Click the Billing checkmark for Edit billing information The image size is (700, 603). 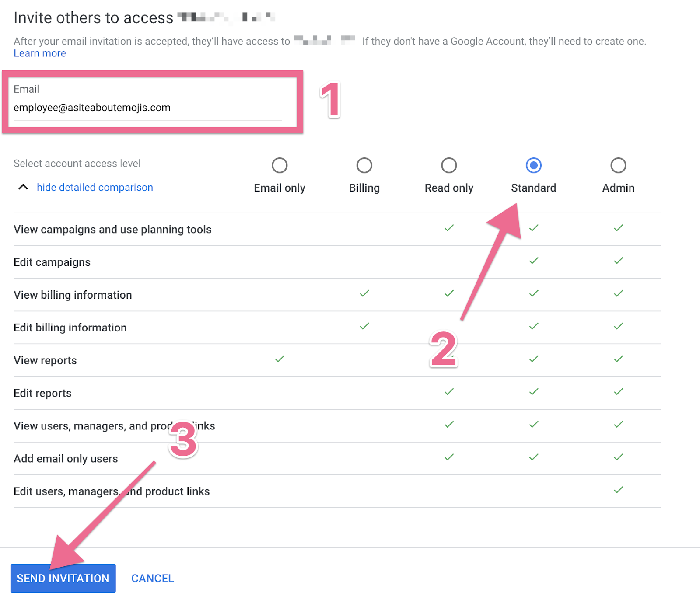[x=364, y=326]
